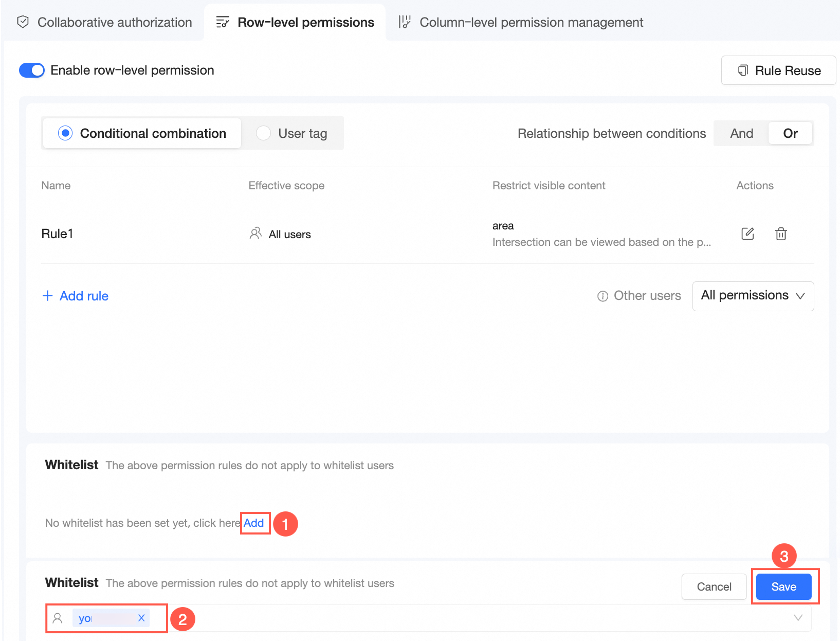The width and height of the screenshot is (840, 641).
Task: Switch condition relationship to And
Action: pos(741,133)
